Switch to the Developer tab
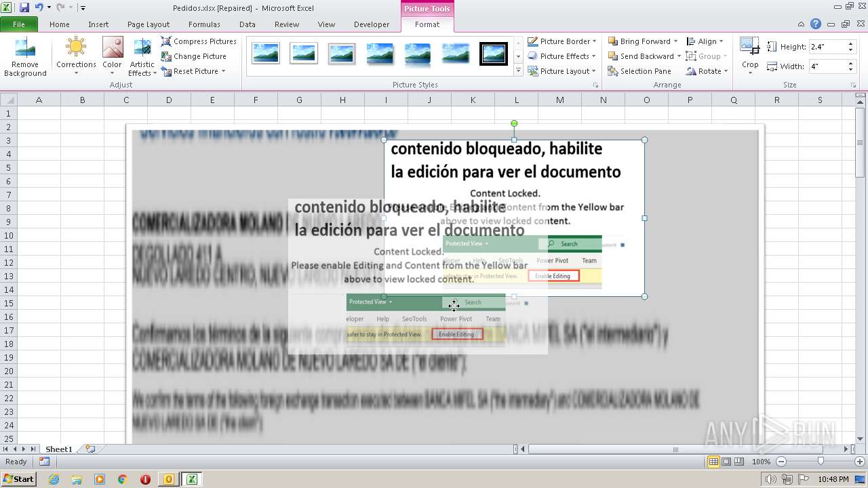868x488 pixels. (372, 24)
